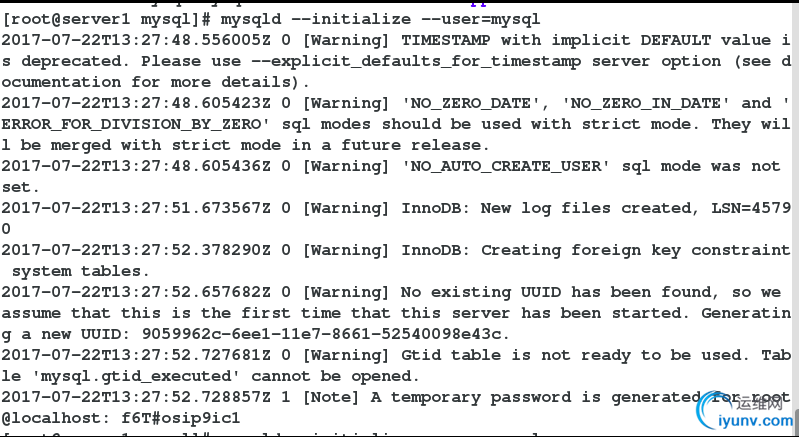
Task: Click the 'NO_AUTO_CREATE_USER' sql mode text
Action: [505, 166]
